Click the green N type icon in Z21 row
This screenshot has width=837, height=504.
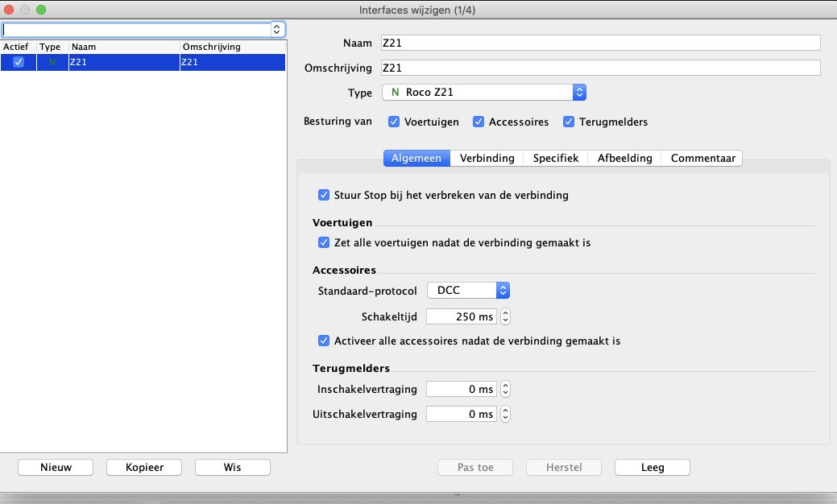(x=52, y=62)
